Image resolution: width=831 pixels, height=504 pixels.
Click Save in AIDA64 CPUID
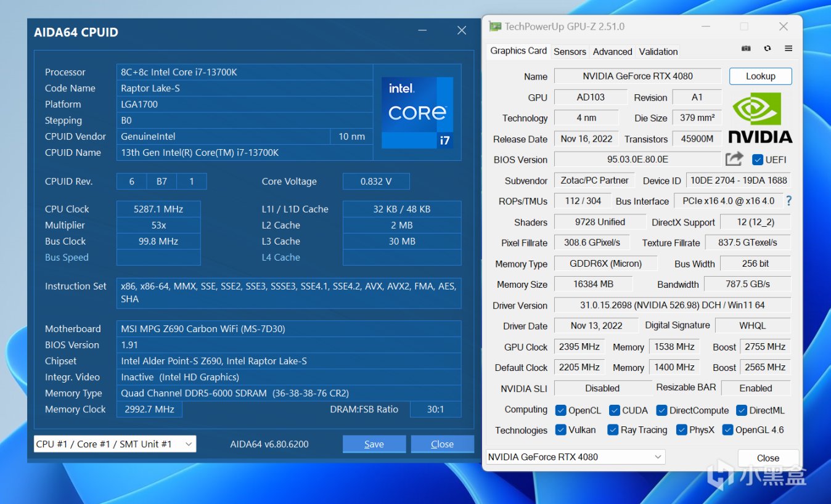[x=374, y=444]
